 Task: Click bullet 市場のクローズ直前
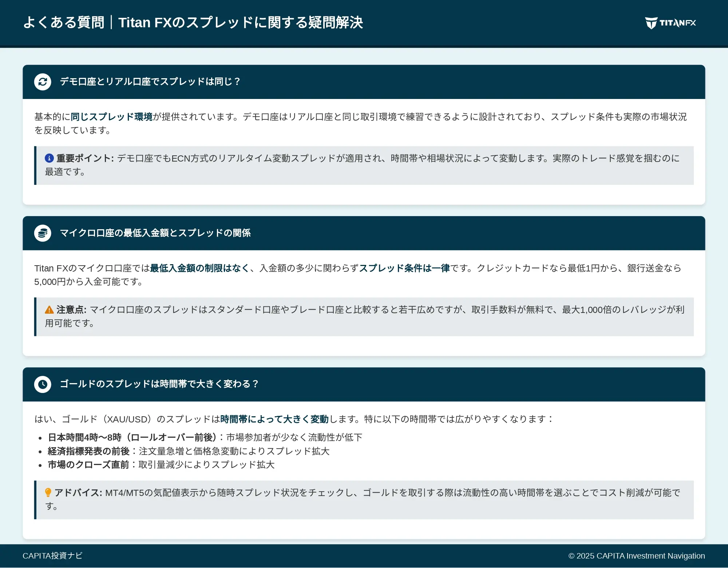coord(88,465)
